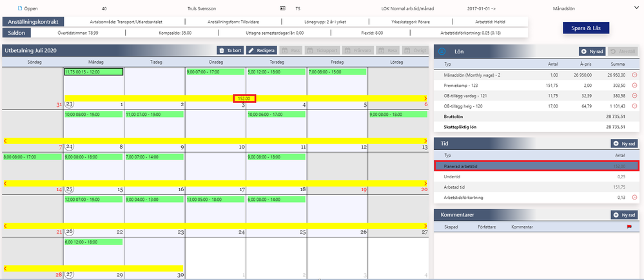Expand the header row with the top-right chevron
Screen dimensions: 644x280
(x=637, y=8)
